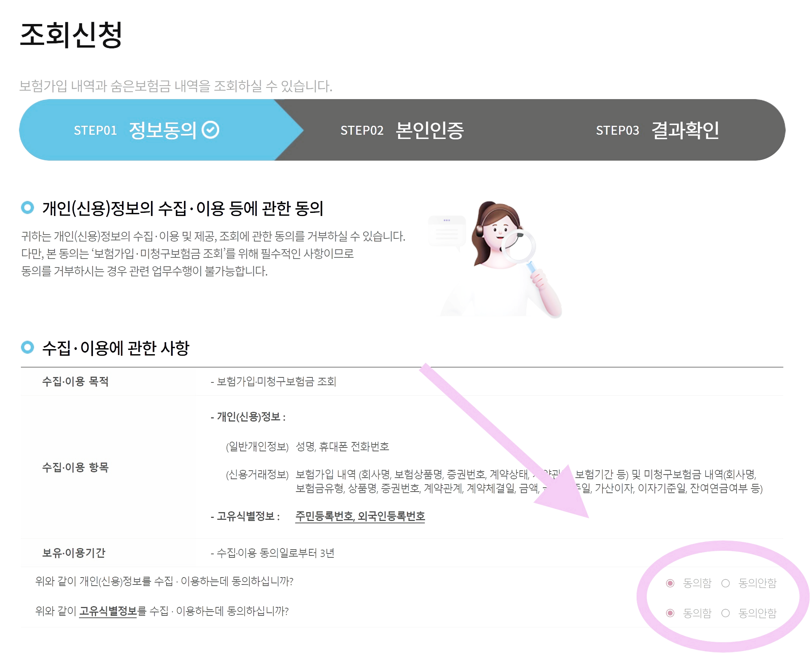Select 동의함 for 개인(신용)정보 수집 question

point(670,583)
